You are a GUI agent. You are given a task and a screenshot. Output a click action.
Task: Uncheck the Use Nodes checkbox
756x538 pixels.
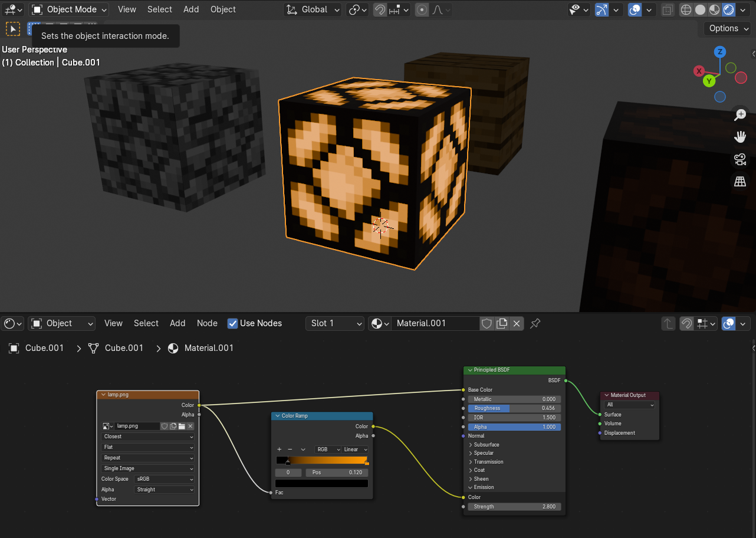tap(232, 323)
